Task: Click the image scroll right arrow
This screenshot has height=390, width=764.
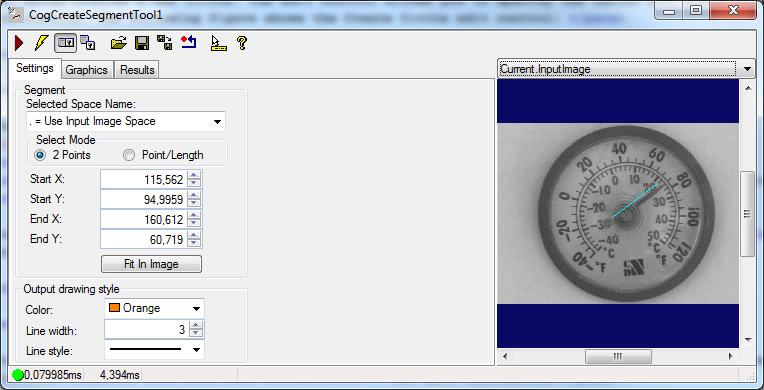Action: (x=731, y=356)
